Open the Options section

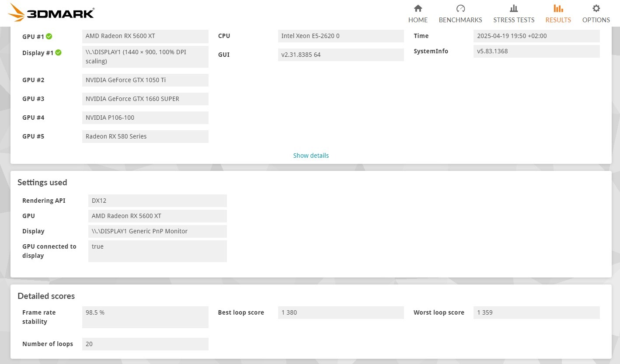pyautogui.click(x=596, y=14)
